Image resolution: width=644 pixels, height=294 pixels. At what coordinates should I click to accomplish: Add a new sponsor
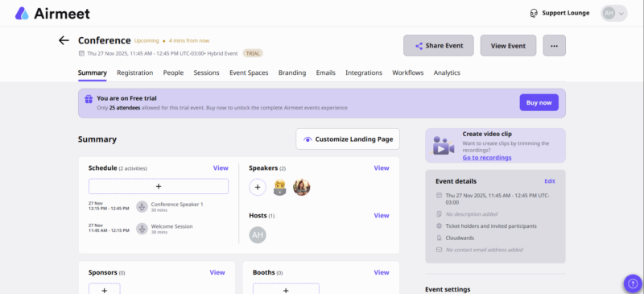click(x=105, y=288)
